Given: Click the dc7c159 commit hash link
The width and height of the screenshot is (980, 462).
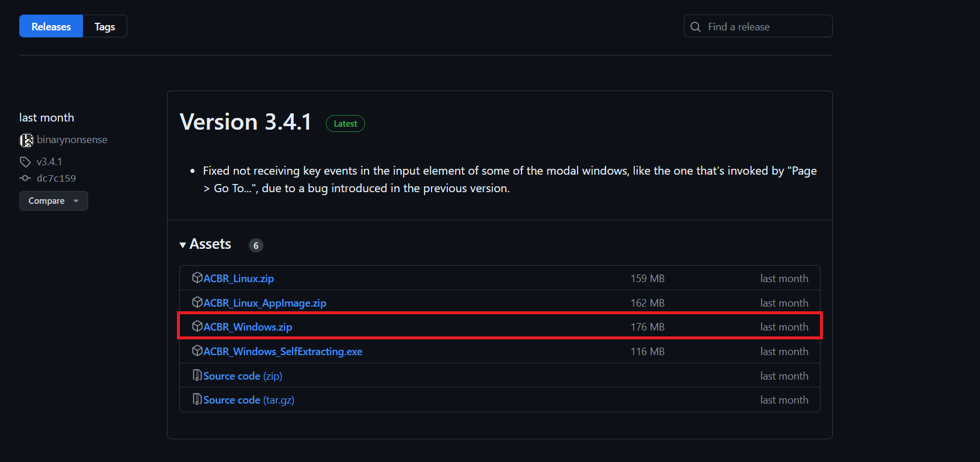Looking at the screenshot, I should 56,178.
